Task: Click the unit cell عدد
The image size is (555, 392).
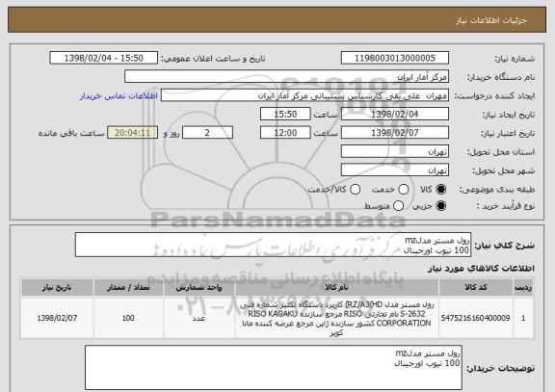Action: (198, 318)
